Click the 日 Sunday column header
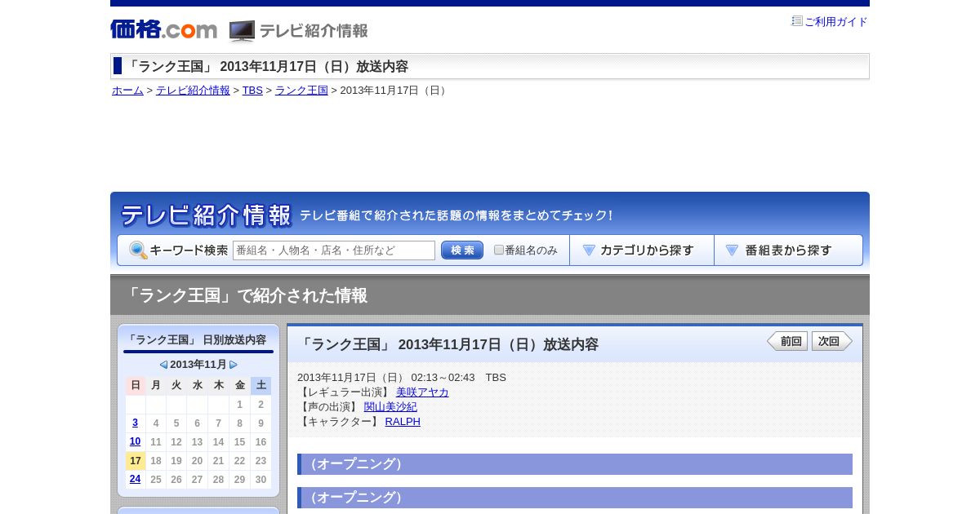The height and width of the screenshot is (514, 980). (x=136, y=385)
